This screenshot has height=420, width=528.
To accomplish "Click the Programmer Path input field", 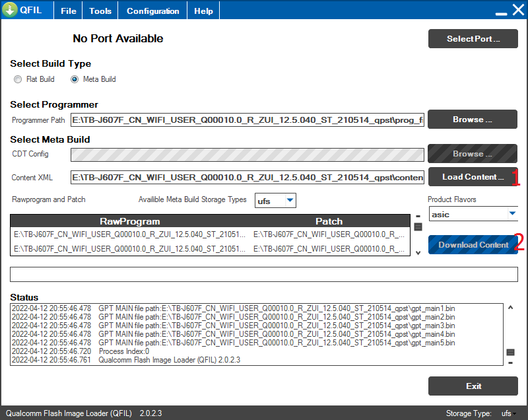I will click(x=247, y=120).
